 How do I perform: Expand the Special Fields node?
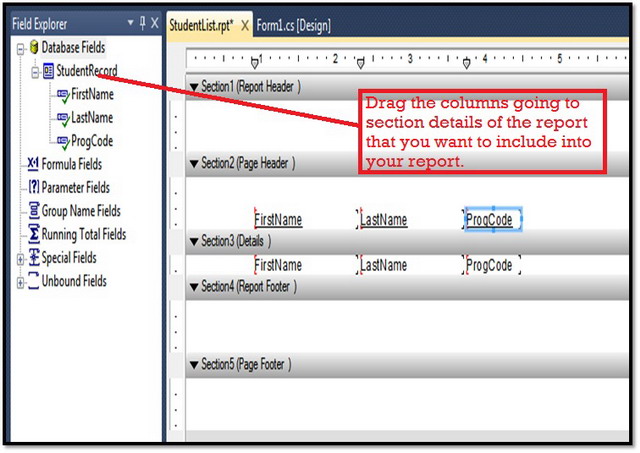point(20,259)
